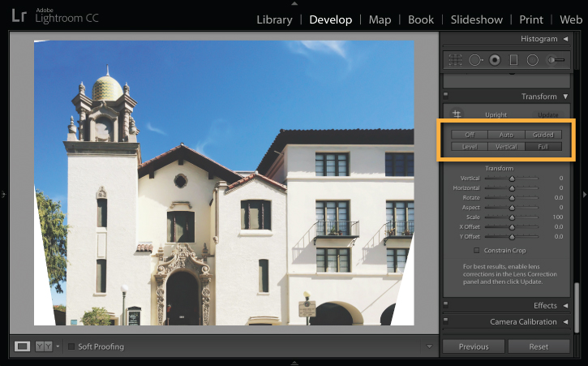Apply Auto Upright correction
Viewport: 588px width, 366px height.
[506, 135]
